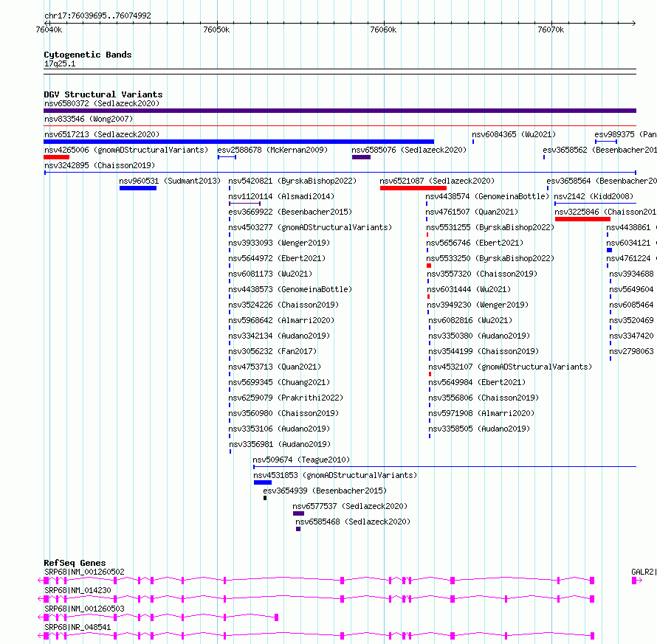Open esv3669922 (Besenbacher2015) label

[x=290, y=212]
